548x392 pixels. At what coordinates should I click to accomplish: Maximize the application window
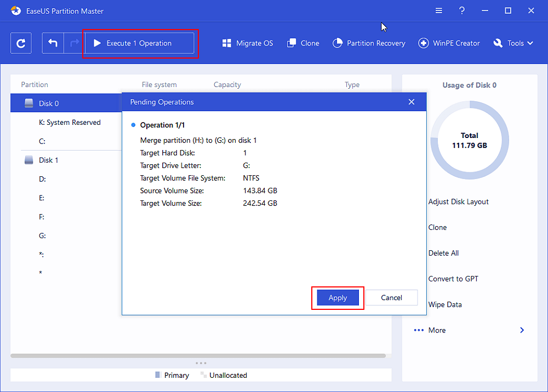[x=508, y=11]
